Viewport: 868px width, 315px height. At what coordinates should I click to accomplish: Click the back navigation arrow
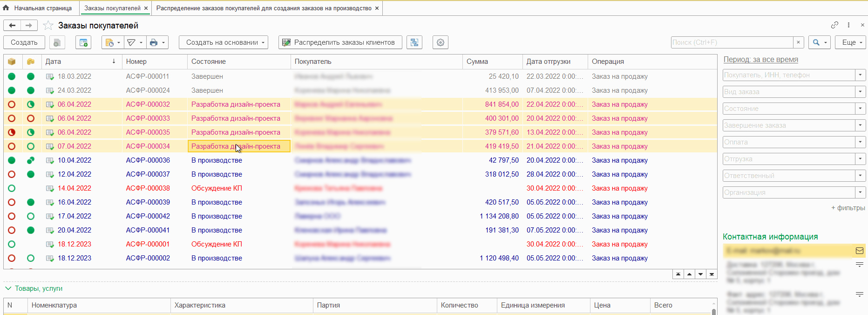tap(12, 26)
